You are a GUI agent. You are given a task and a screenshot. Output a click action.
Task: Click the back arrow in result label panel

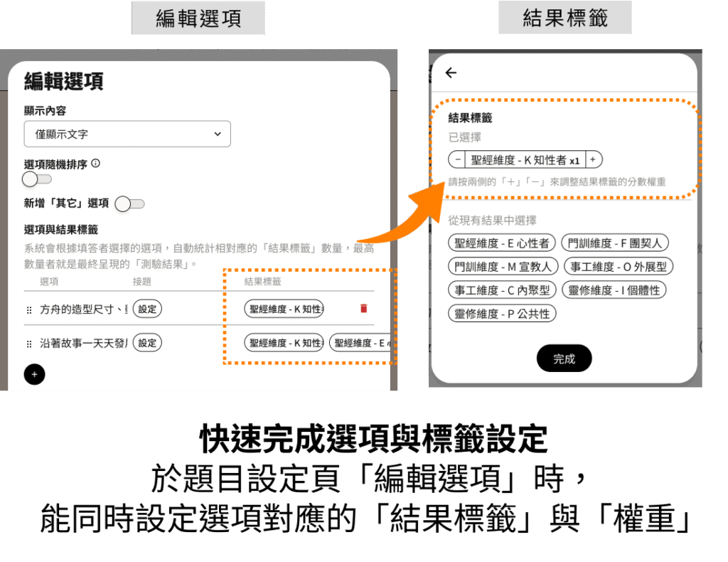pyautogui.click(x=451, y=73)
